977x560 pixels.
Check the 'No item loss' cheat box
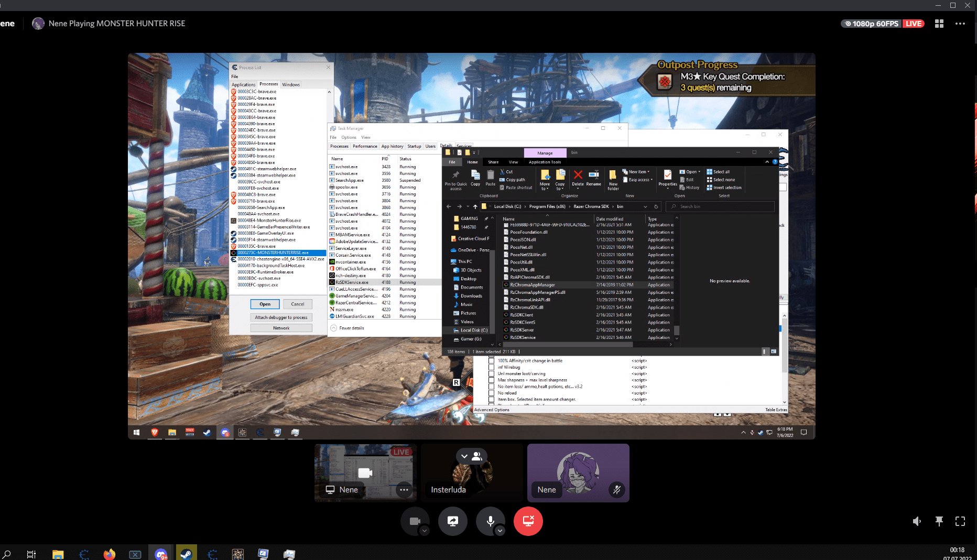pos(491,387)
